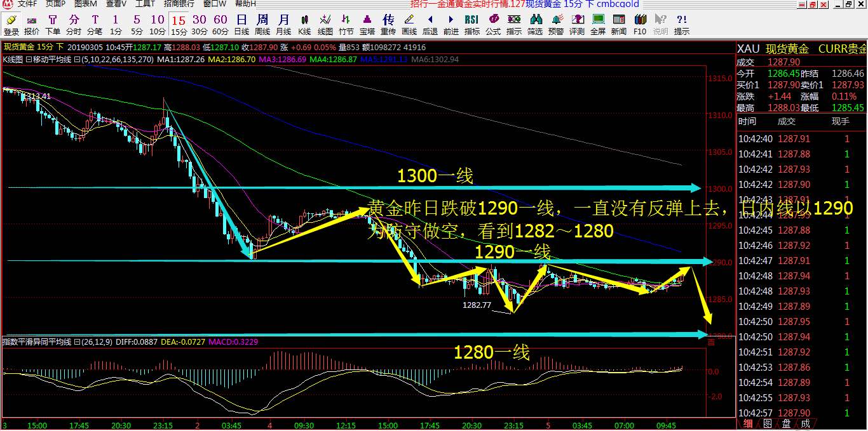Click the DEA:-0.0727 MACD value
The height and width of the screenshot is (431, 868).
click(x=182, y=341)
